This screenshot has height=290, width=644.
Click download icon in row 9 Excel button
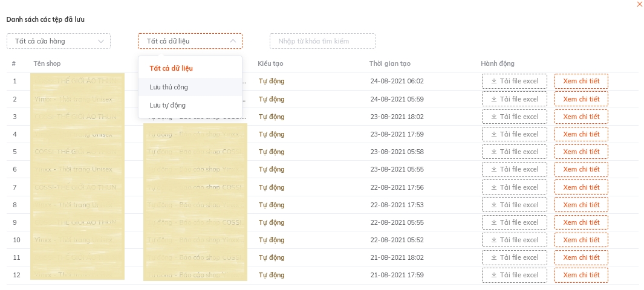(493, 222)
